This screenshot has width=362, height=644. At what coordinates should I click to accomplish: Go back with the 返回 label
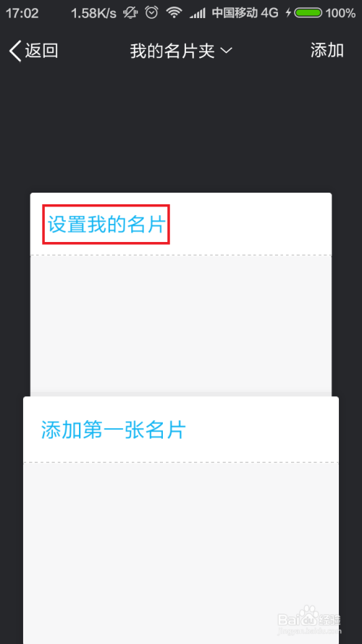41,51
